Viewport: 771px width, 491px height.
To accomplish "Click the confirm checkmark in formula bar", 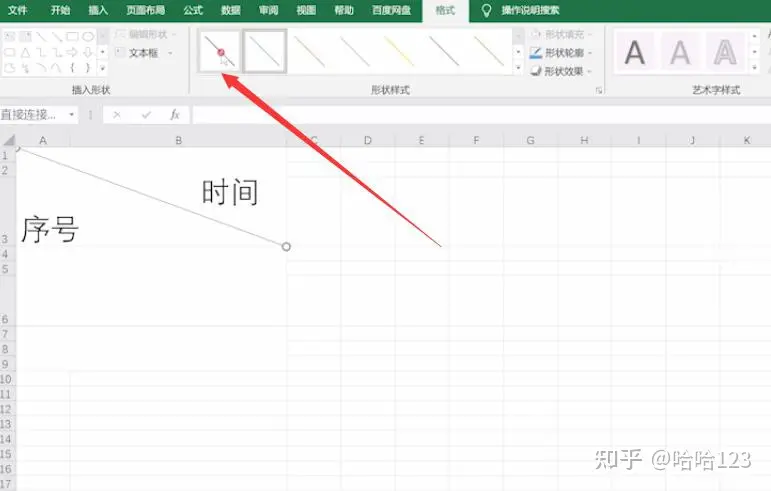I will click(x=146, y=115).
